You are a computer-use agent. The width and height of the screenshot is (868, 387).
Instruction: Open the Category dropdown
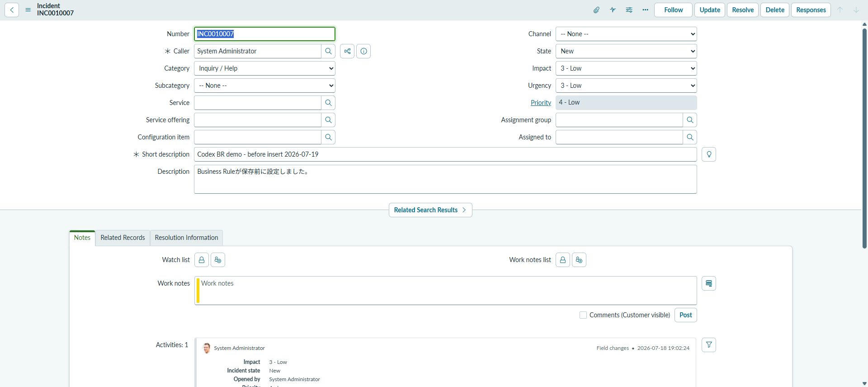pyautogui.click(x=264, y=68)
